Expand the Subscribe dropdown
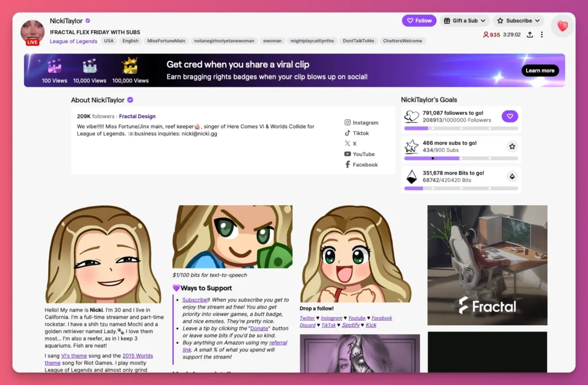 (519, 21)
